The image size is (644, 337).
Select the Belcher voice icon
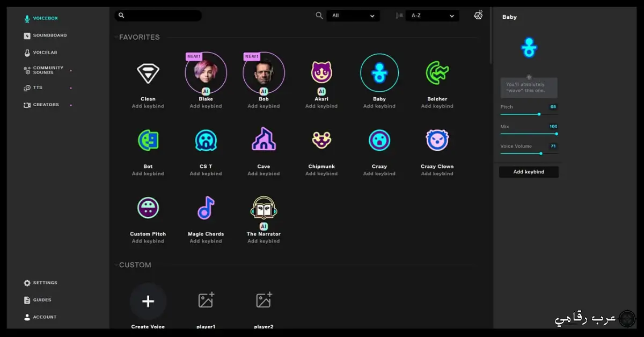[x=437, y=72]
